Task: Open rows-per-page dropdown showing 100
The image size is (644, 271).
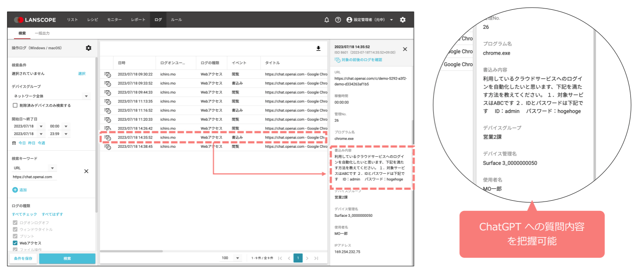Action: [x=237, y=258]
